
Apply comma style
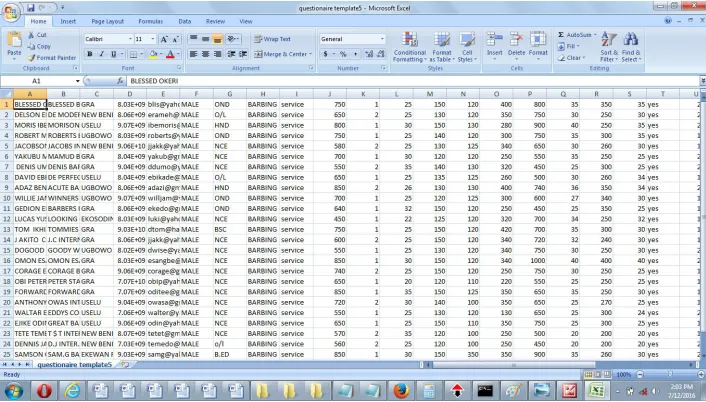pos(355,54)
